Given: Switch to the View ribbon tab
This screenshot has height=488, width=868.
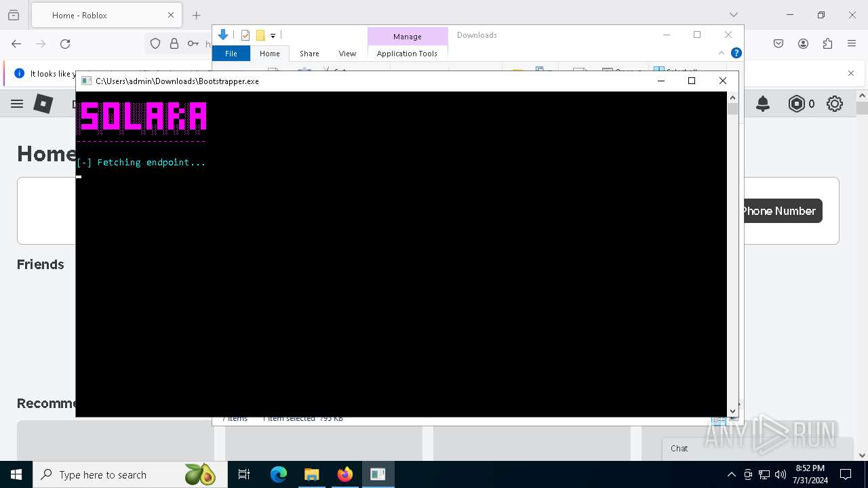Looking at the screenshot, I should click(x=347, y=54).
